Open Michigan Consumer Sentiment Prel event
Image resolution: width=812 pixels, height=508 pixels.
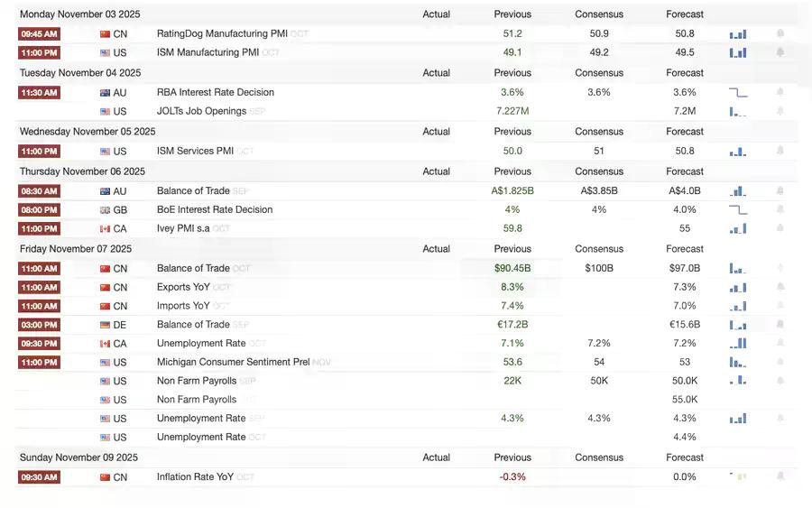click(x=233, y=363)
